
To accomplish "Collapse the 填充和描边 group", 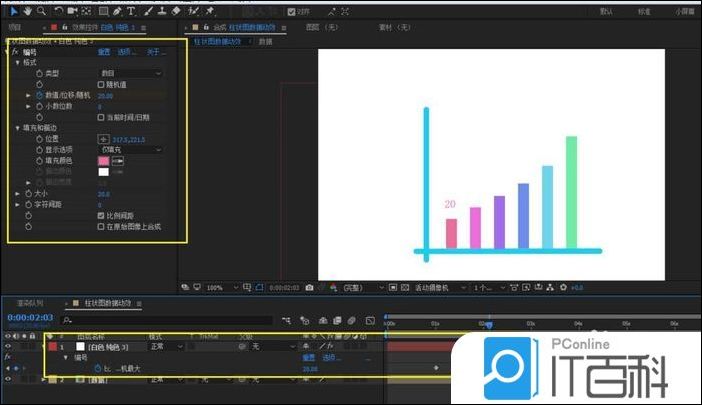I will pyautogui.click(x=18, y=128).
